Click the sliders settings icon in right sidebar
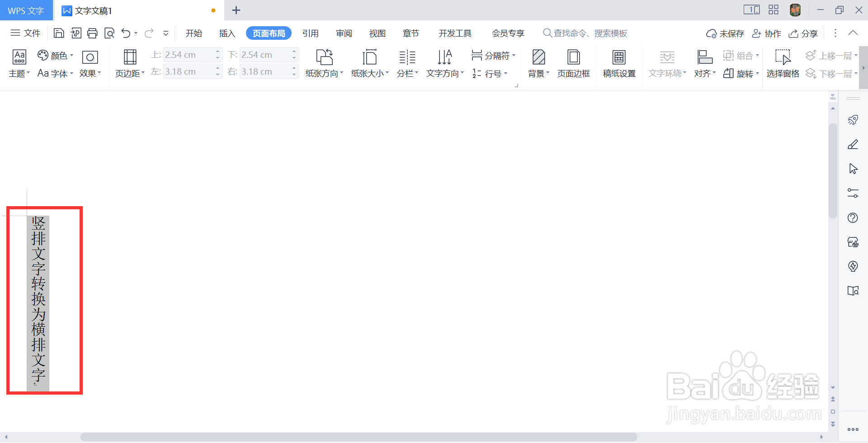The image size is (868, 443). (x=853, y=193)
